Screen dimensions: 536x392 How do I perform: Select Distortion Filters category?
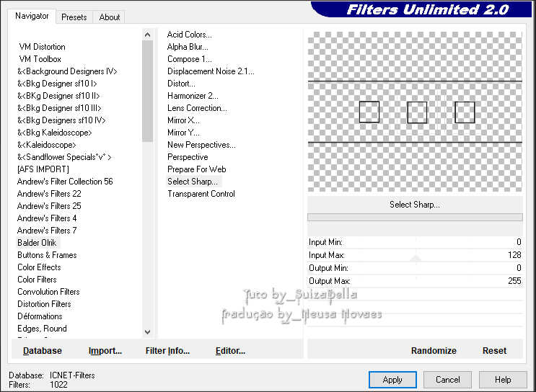44,304
